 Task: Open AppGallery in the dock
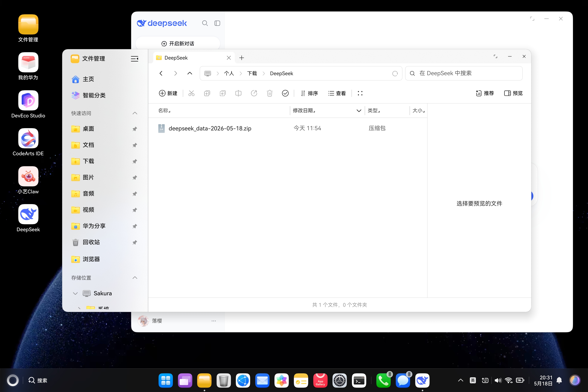pyautogui.click(x=320, y=380)
